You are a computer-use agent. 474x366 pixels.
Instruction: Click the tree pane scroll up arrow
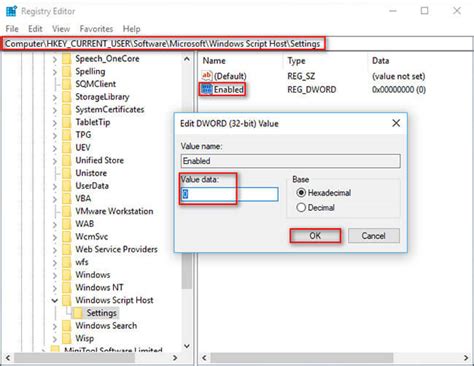pos(187,59)
